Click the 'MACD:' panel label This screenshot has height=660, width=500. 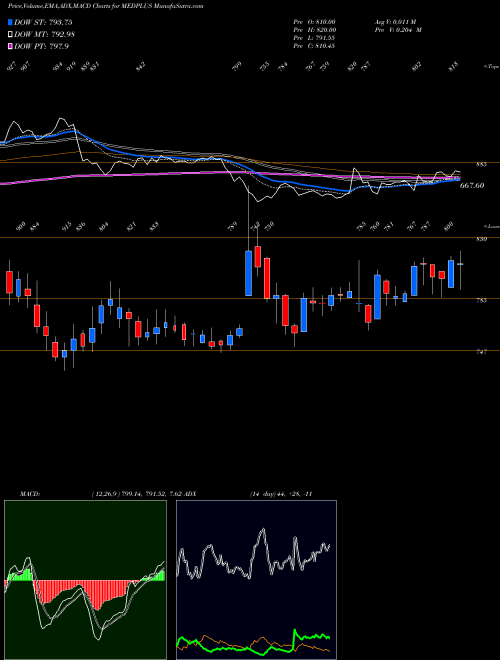click(29, 494)
